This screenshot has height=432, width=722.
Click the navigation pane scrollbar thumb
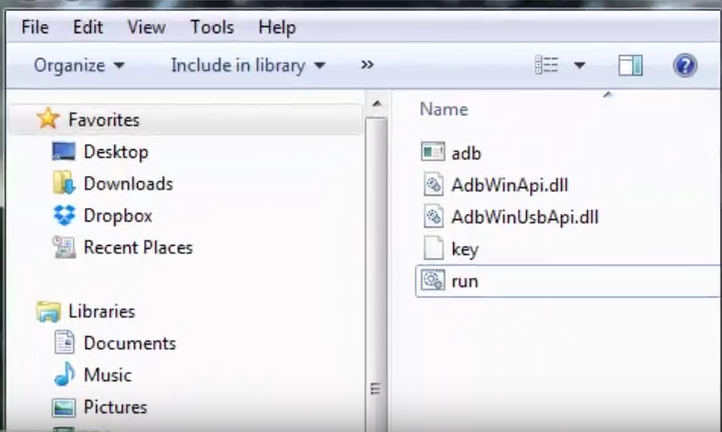tap(376, 275)
